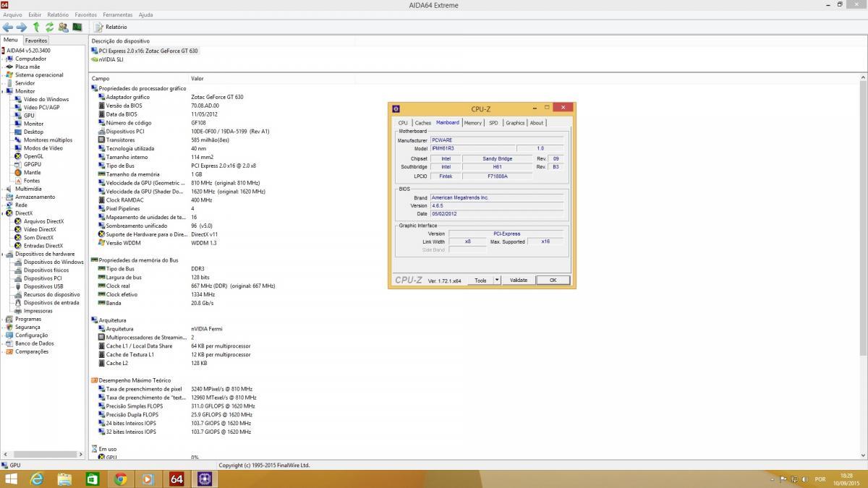The height and width of the screenshot is (488, 868).
Task: Open File Explorer from taskbar
Action: pyautogui.click(x=64, y=479)
